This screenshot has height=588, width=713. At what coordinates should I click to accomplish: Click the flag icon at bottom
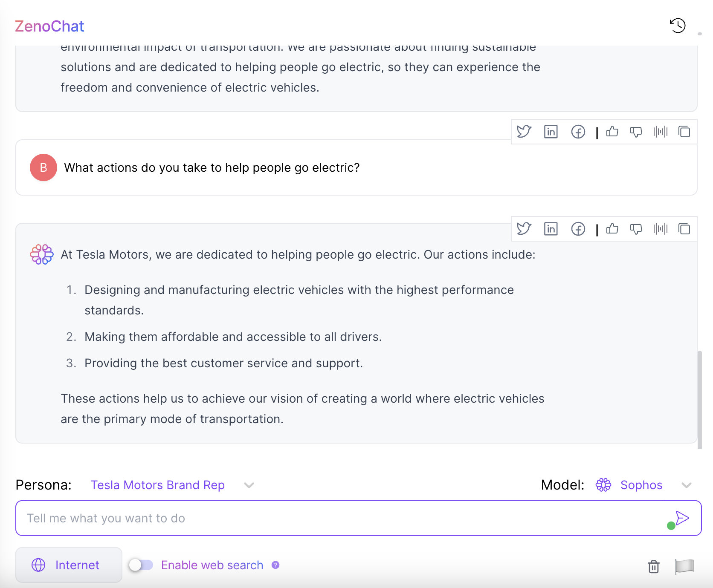click(684, 566)
